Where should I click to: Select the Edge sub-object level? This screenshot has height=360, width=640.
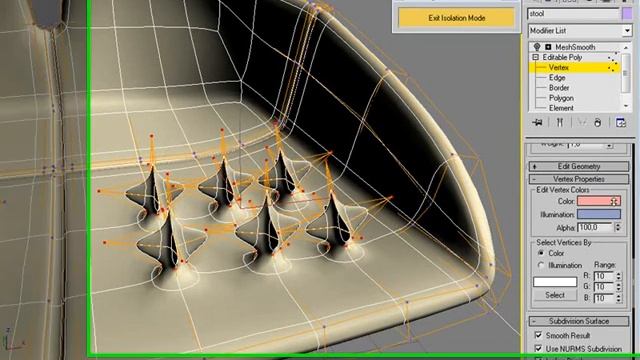557,78
